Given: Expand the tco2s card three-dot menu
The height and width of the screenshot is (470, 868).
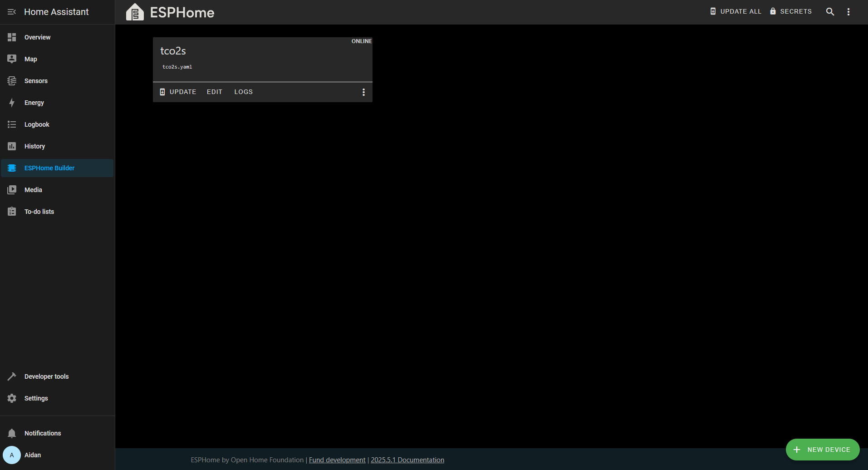Looking at the screenshot, I should click(363, 92).
